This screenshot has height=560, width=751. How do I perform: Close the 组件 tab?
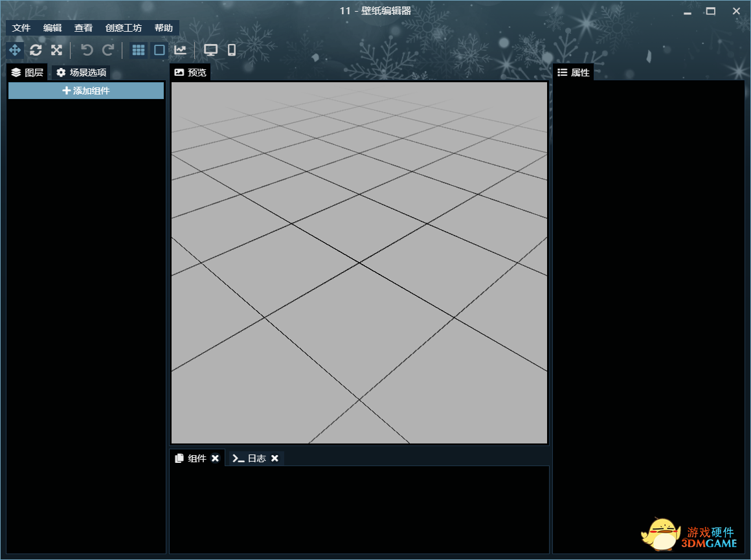[216, 458]
